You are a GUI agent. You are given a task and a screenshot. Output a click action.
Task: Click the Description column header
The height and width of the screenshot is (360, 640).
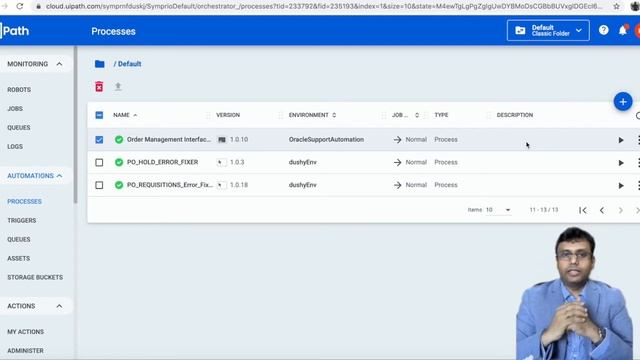515,115
